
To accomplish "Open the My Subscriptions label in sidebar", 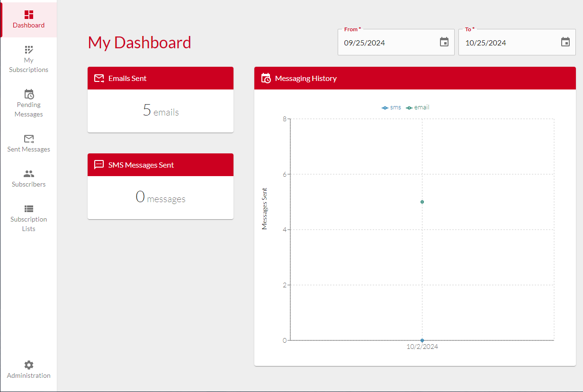I will point(29,65).
